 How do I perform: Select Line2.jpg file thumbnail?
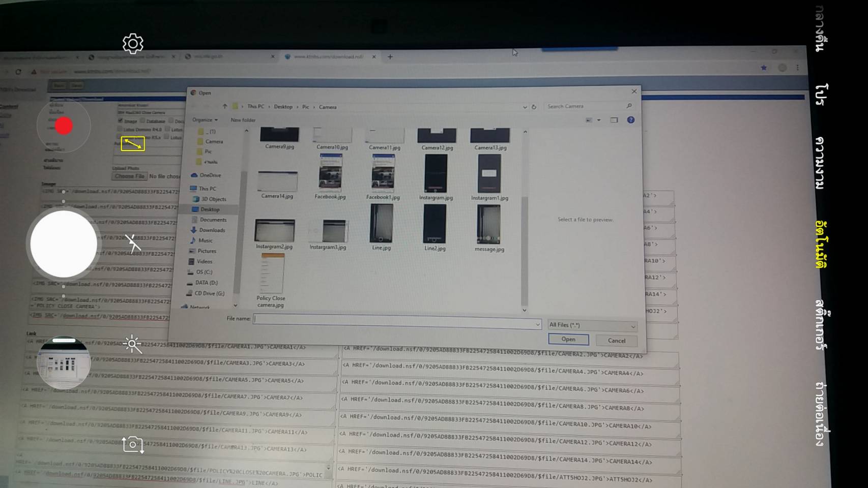click(x=435, y=228)
